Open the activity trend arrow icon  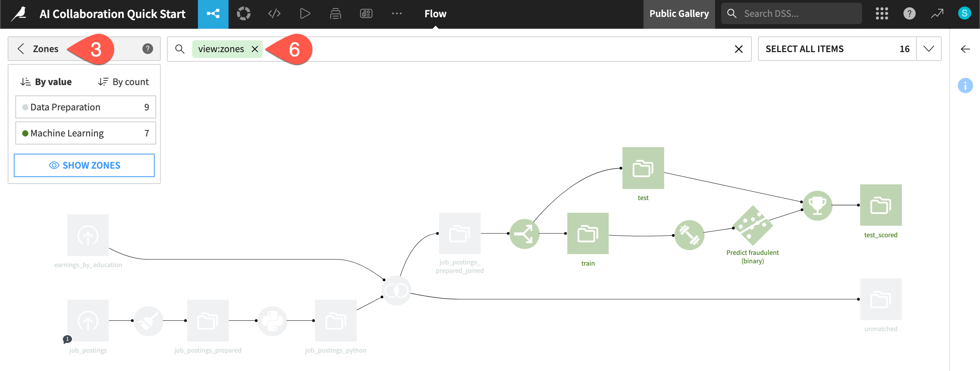(x=937, y=14)
